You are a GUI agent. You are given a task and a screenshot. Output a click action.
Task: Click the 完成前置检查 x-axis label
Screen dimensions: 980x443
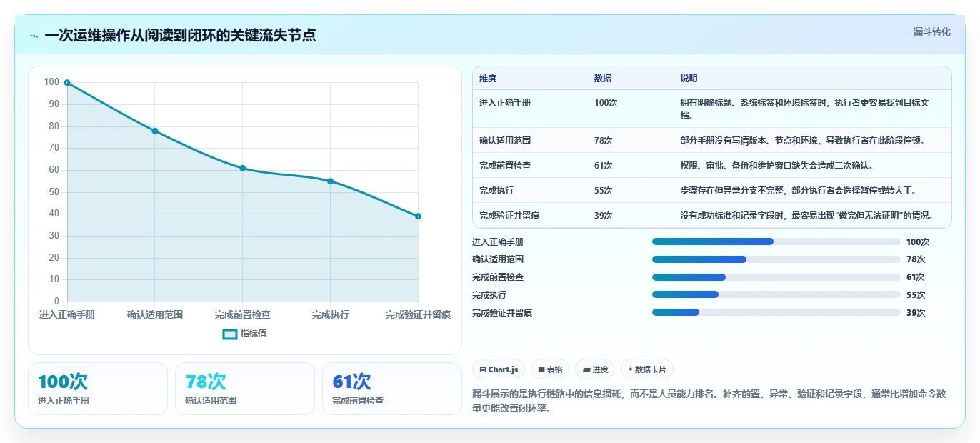point(243,314)
